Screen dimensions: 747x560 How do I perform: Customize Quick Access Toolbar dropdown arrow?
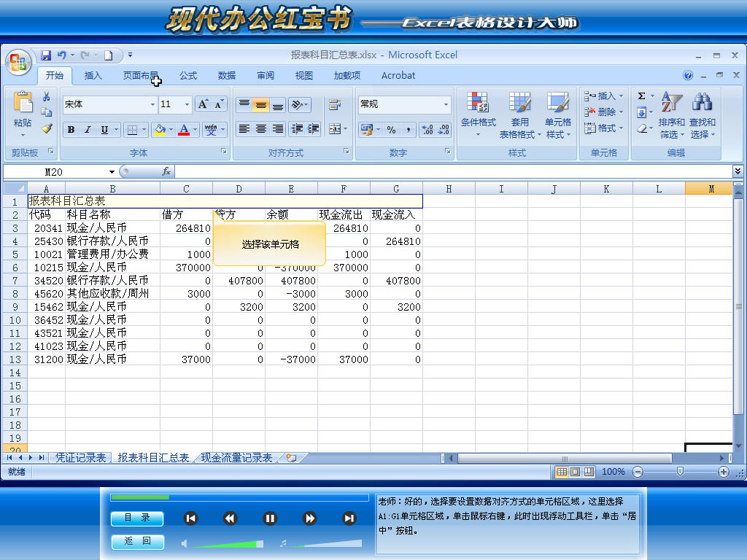click(130, 55)
